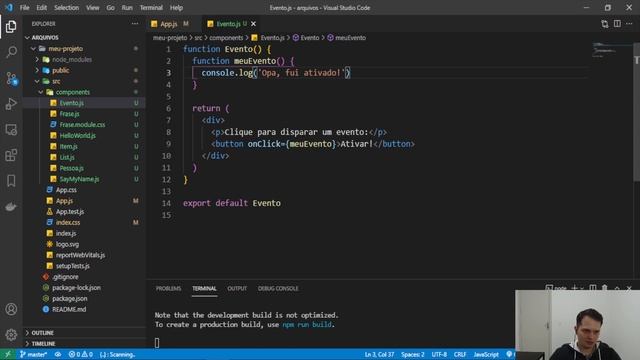Click the master branch indicator
The width and height of the screenshot is (640, 360).
33,354
